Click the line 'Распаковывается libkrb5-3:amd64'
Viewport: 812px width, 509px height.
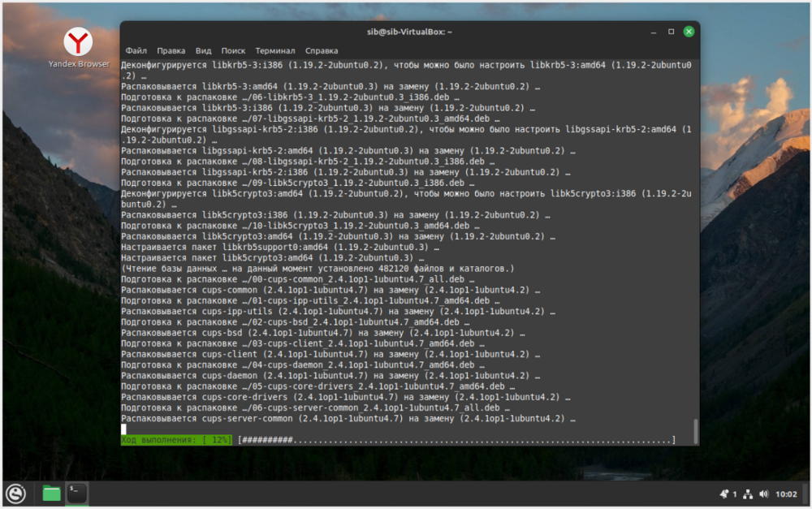[330, 87]
